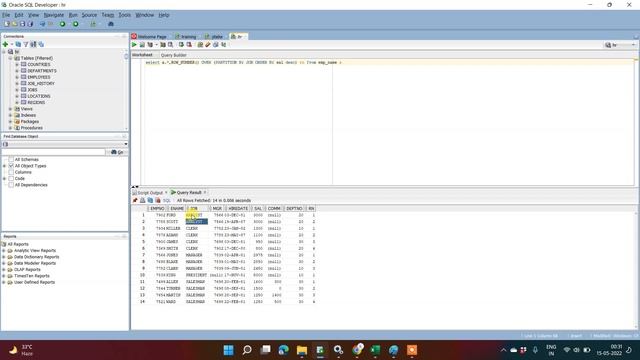Expand the EMPLOYEES table node
The image size is (640, 360).
coord(17,77)
